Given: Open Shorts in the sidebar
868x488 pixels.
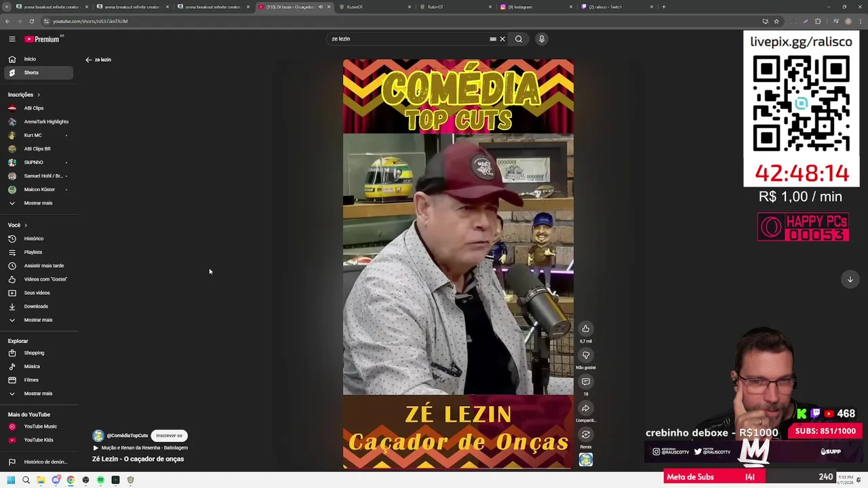Looking at the screenshot, I should point(37,73).
